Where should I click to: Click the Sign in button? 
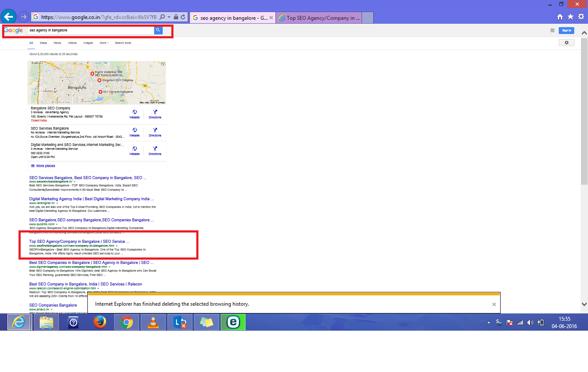[566, 30]
